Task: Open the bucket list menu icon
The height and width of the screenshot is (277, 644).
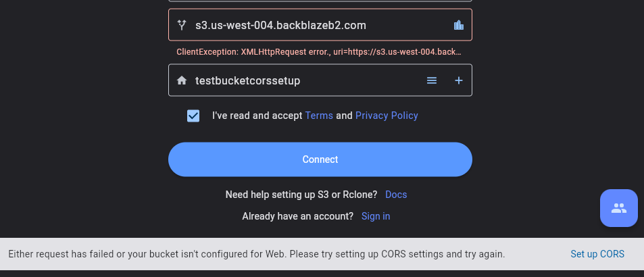Action: pos(432,80)
